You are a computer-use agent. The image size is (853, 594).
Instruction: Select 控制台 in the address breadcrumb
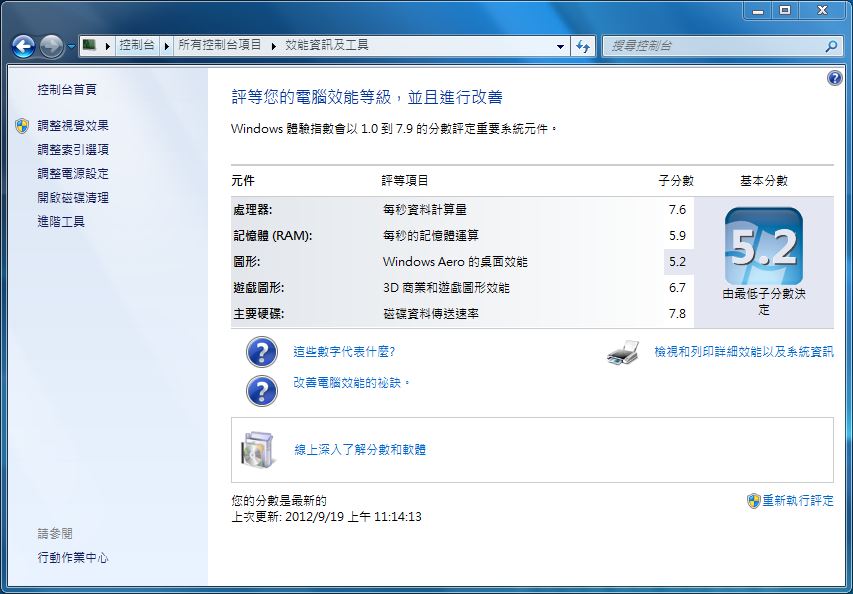(137, 45)
